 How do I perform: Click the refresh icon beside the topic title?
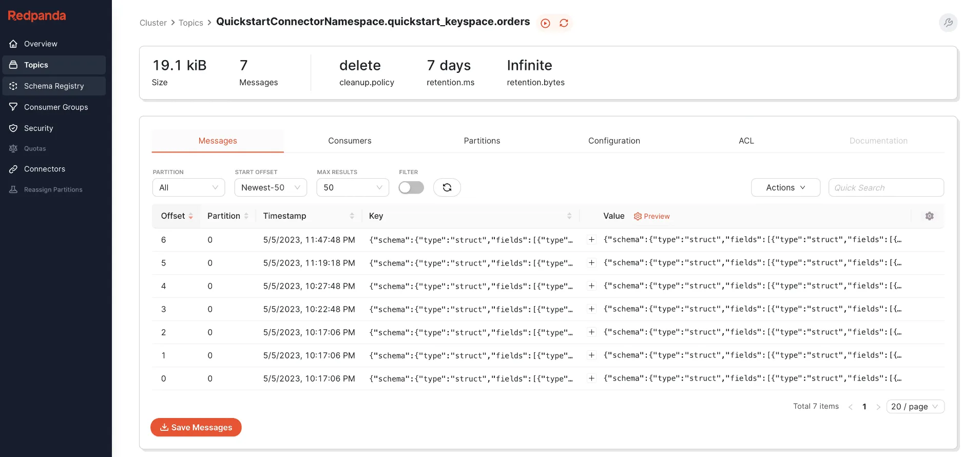[564, 23]
